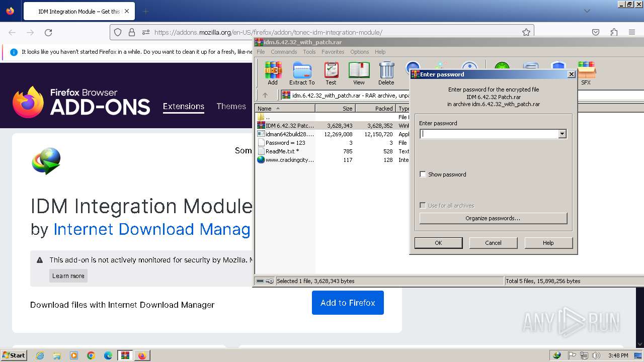Close the IDM Integration Module tab
Image resolution: width=644 pixels, height=362 pixels.
[126, 11]
